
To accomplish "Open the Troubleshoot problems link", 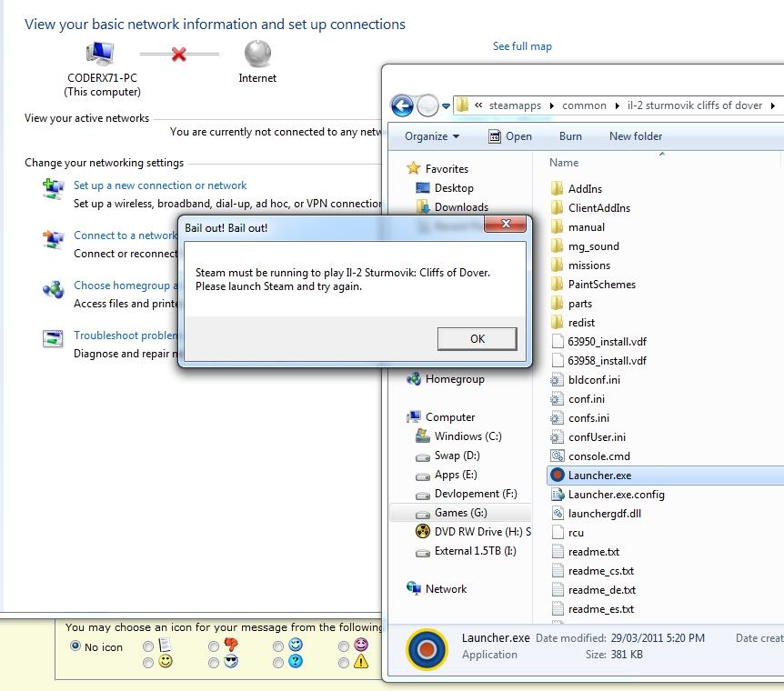I will tap(126, 335).
